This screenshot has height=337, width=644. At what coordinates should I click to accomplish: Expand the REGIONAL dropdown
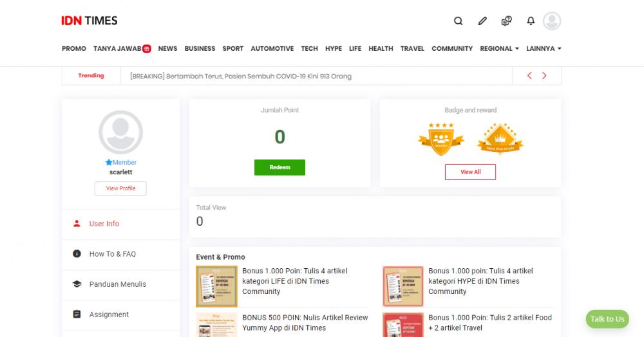click(x=500, y=48)
